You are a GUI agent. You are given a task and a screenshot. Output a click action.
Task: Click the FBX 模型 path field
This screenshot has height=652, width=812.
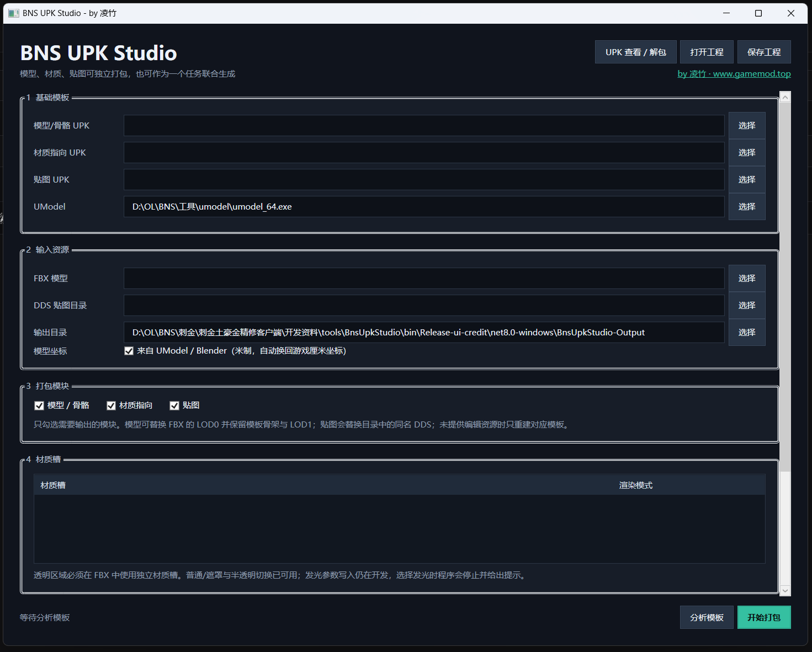tap(424, 278)
